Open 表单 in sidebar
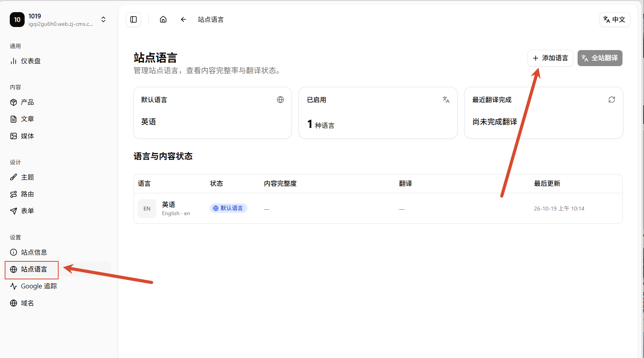This screenshot has height=358, width=644. (58, 211)
